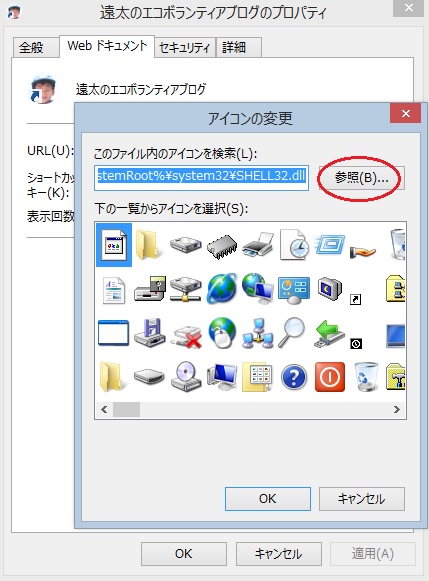Screen dimensions: 429x581
Task: Open the 詳細 tab
Action: click(x=239, y=47)
